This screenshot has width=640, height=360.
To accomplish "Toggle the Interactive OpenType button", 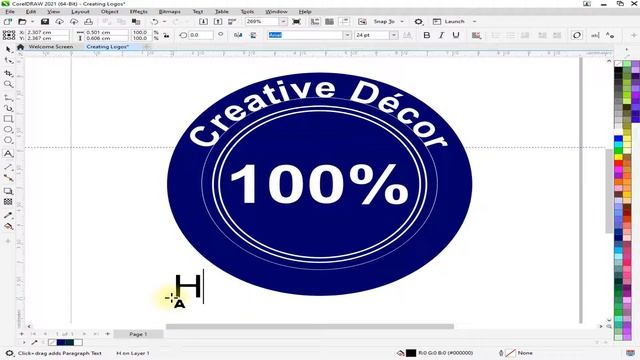I will point(577,36).
